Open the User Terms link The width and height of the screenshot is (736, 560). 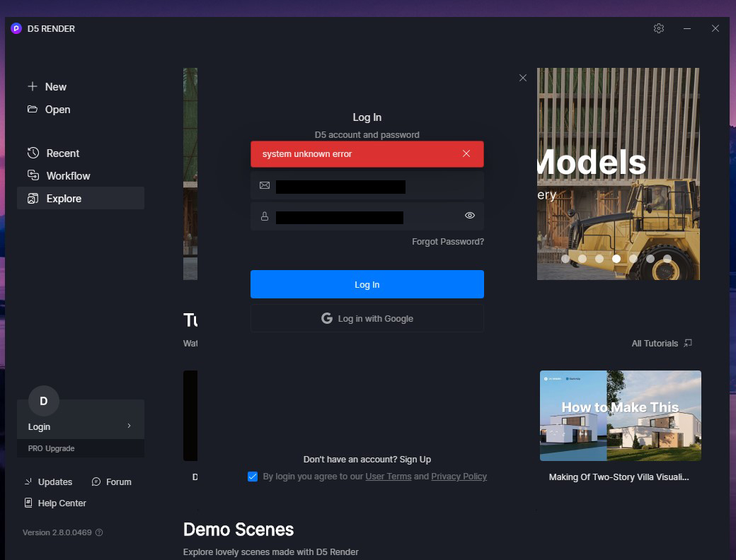(389, 477)
